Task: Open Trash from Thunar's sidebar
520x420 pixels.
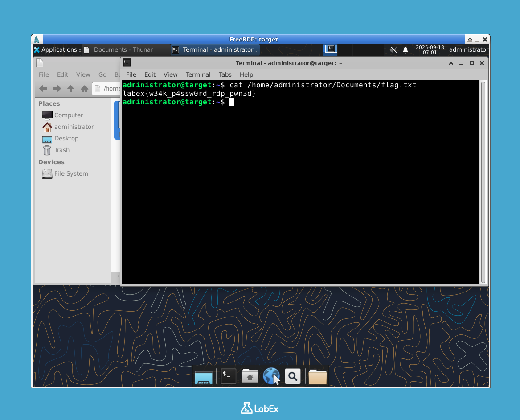Action: (61, 150)
